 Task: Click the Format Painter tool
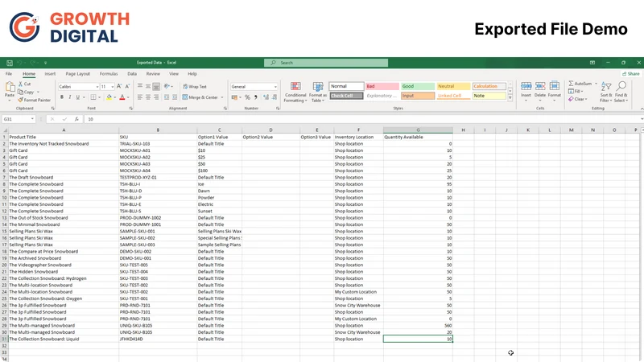[34, 100]
